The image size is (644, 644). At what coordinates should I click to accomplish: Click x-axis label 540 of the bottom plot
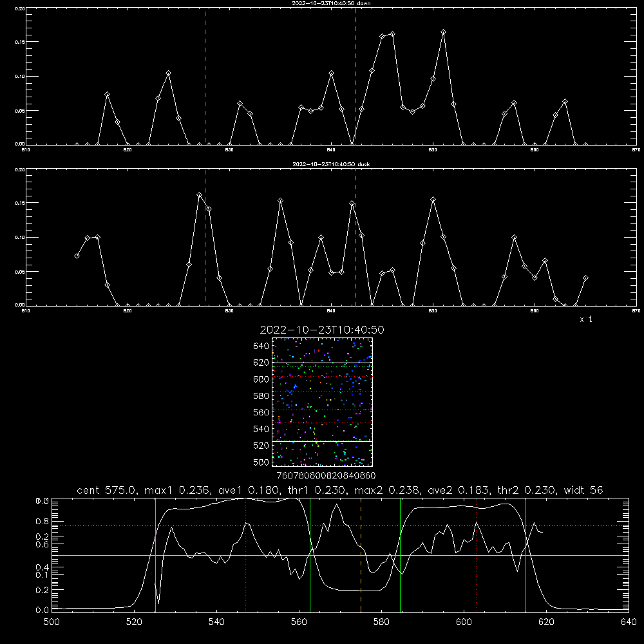point(216,622)
